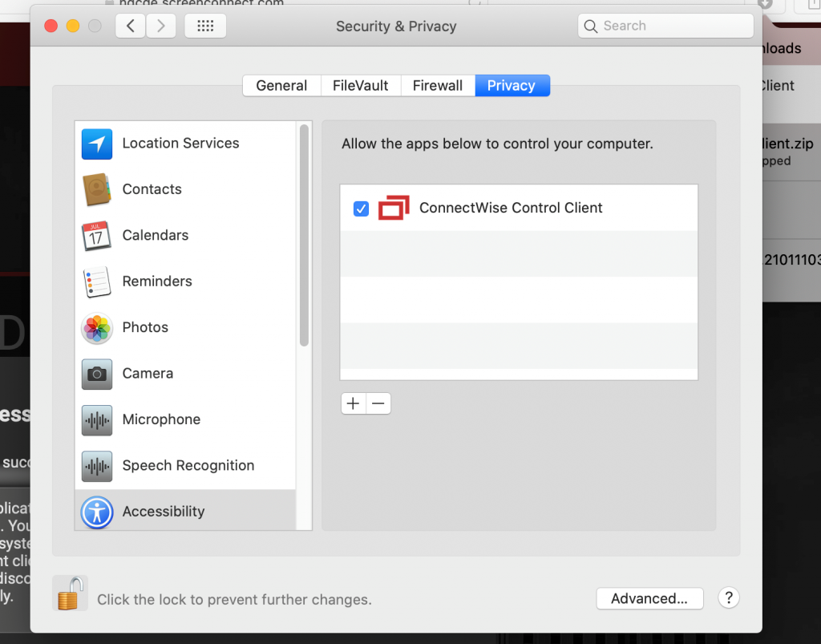This screenshot has width=821, height=644.
Task: Show all preferences with grid button
Action: click(x=205, y=26)
